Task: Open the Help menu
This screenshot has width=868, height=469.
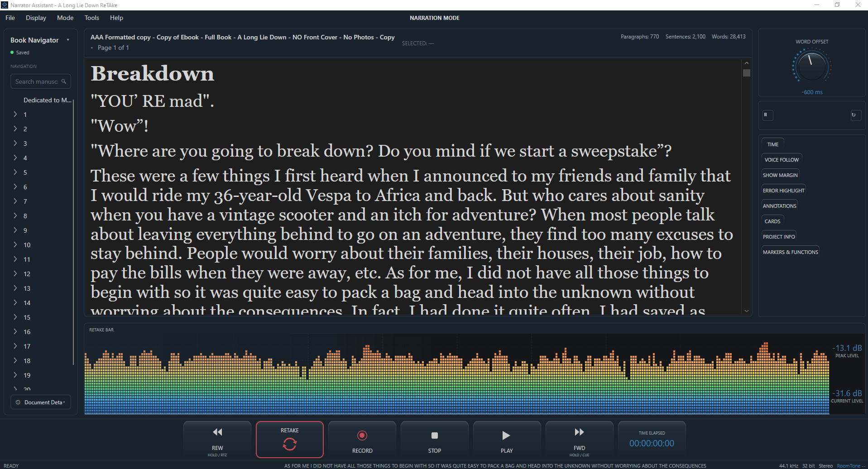Action: (x=116, y=18)
